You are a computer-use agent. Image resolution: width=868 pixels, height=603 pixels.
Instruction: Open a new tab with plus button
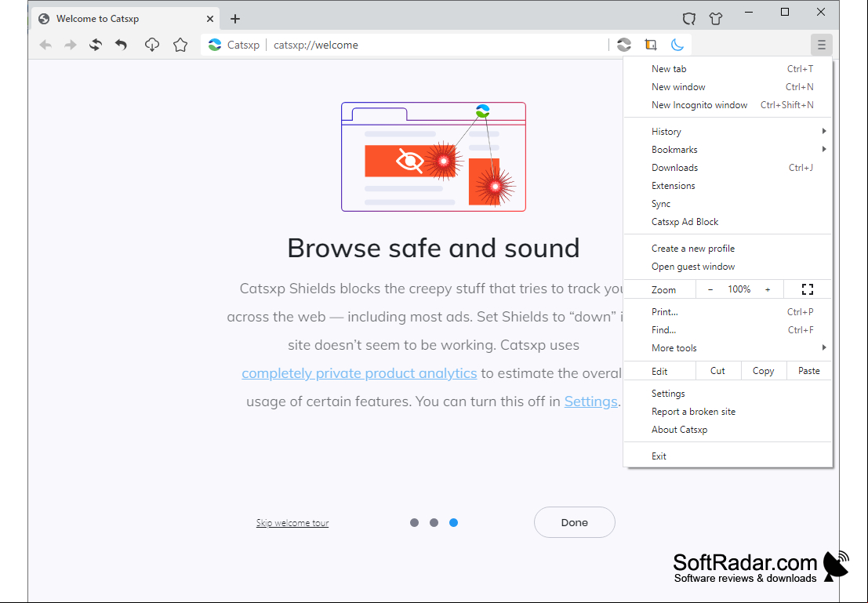tap(235, 19)
